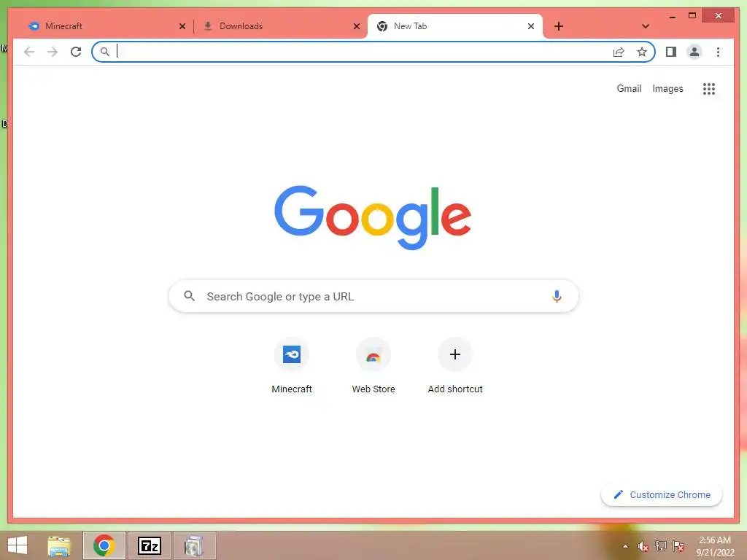Open the Action Center flag icon
Image resolution: width=747 pixels, height=560 pixels.
pyautogui.click(x=678, y=546)
